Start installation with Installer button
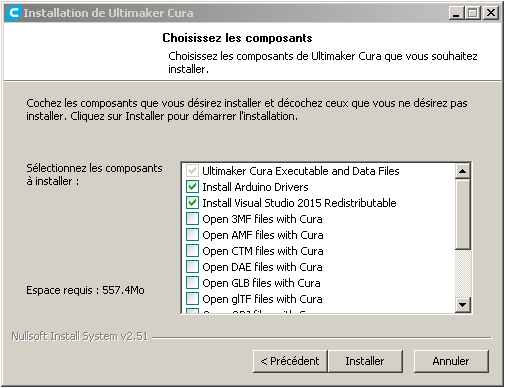 [x=365, y=361]
